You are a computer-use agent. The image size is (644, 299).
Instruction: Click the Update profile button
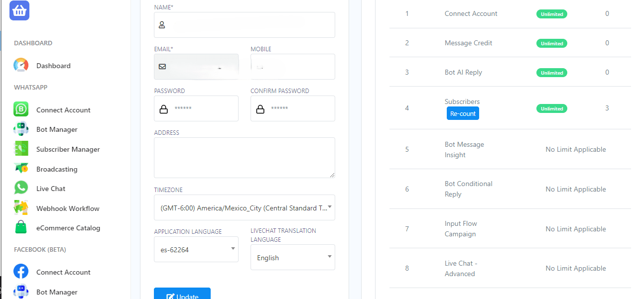182,294
